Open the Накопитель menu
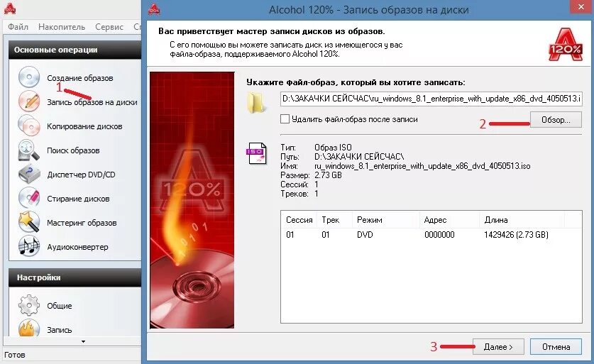 62,27
